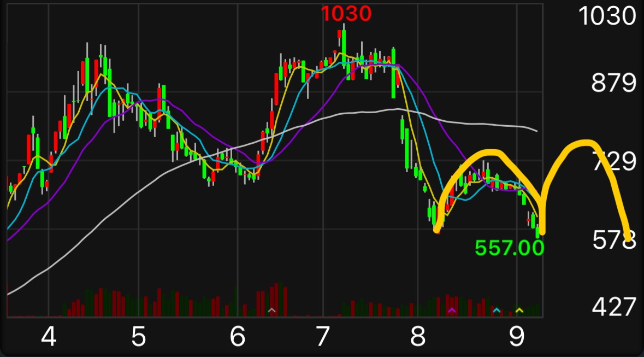The image size is (644, 357).
Task: Click the gray caret marker in volume area
Action: point(271,309)
